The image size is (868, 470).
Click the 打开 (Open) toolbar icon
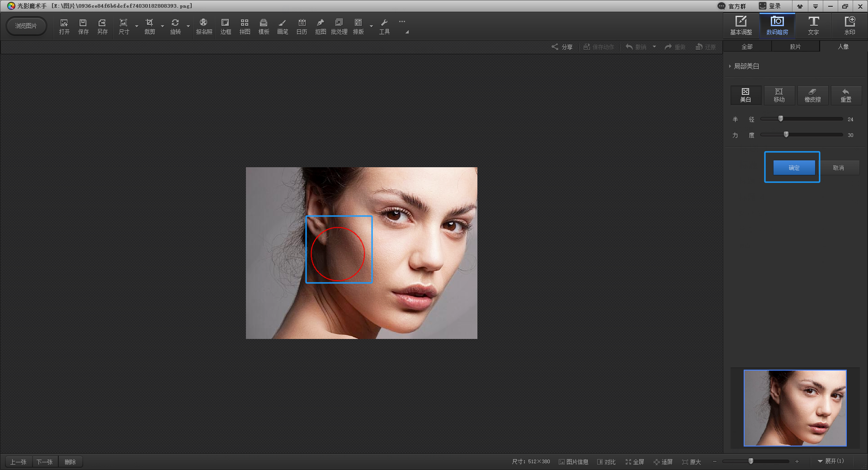pos(64,26)
